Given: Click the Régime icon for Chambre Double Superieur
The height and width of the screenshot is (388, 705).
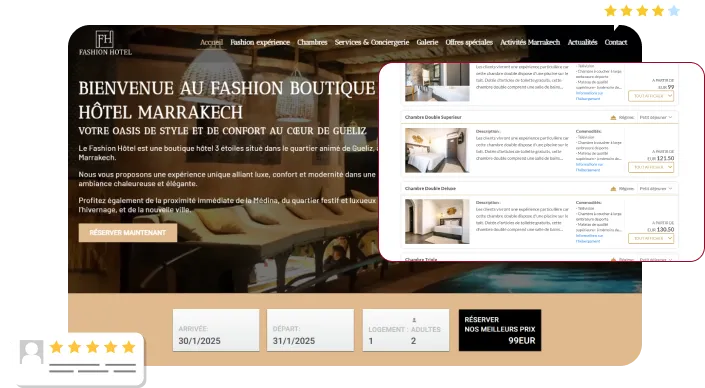Looking at the screenshot, I should click(x=613, y=117).
